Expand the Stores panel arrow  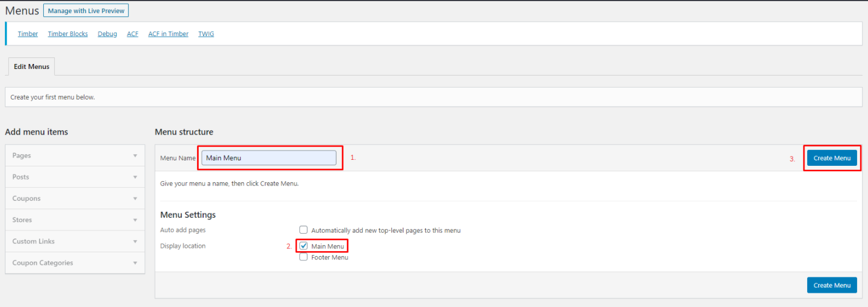[x=135, y=220]
